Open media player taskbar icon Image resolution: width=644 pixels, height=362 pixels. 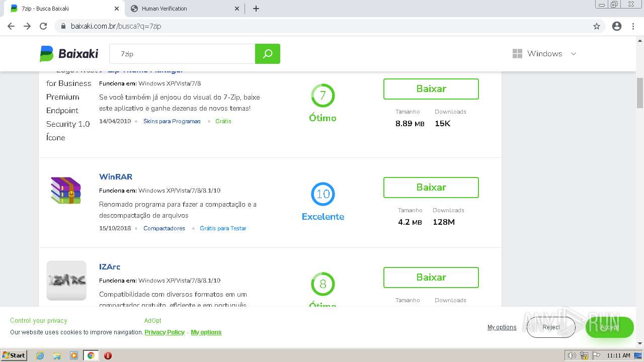(74, 355)
